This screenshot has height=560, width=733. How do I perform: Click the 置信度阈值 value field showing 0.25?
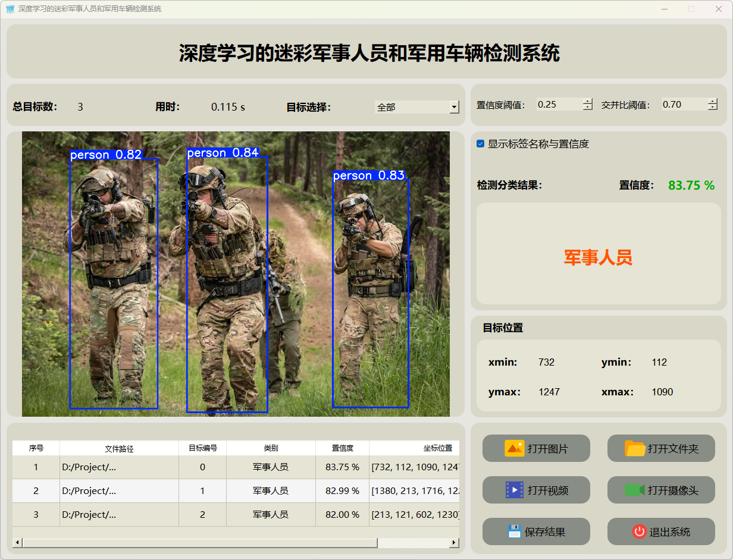[x=558, y=105]
